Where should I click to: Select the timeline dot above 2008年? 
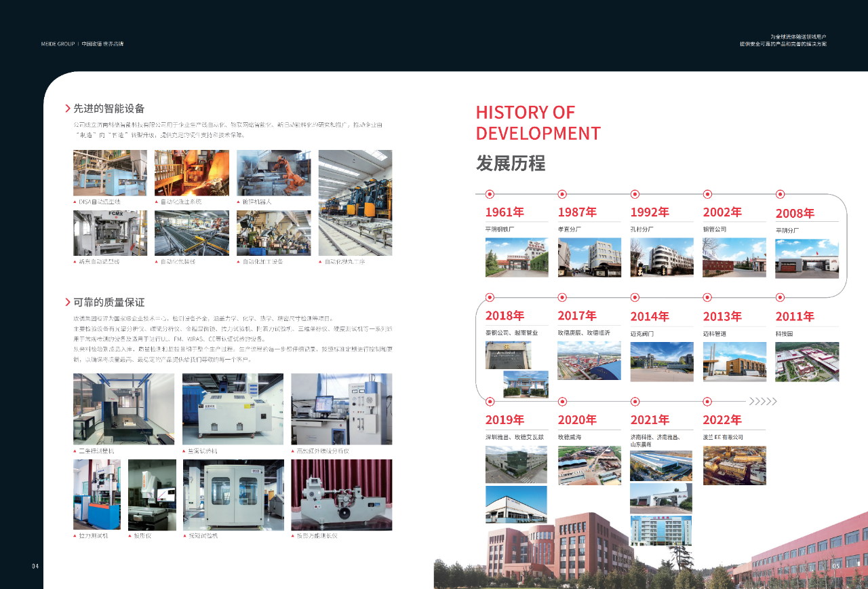tap(780, 194)
